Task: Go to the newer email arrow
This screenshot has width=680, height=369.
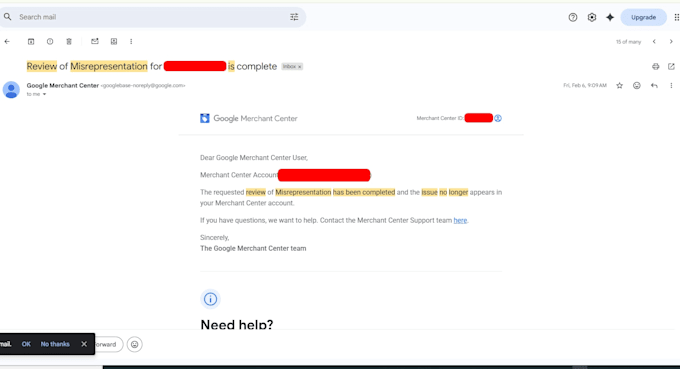Action: pos(654,42)
